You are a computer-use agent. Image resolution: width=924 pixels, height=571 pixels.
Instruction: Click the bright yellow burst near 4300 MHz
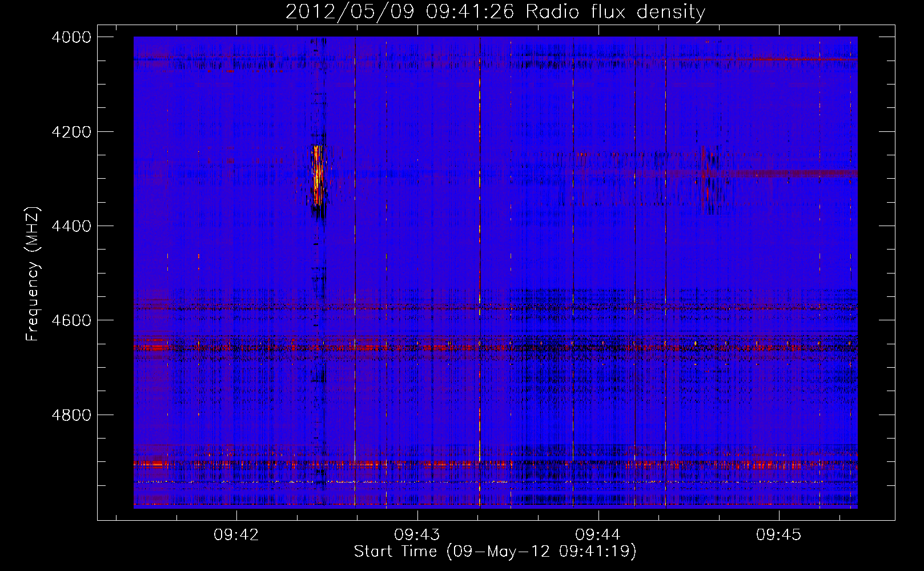(318, 174)
